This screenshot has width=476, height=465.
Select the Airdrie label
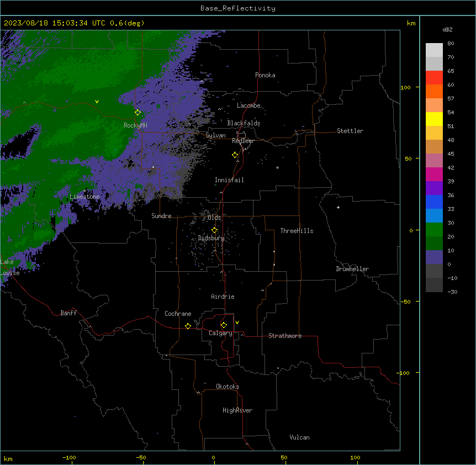click(x=223, y=297)
